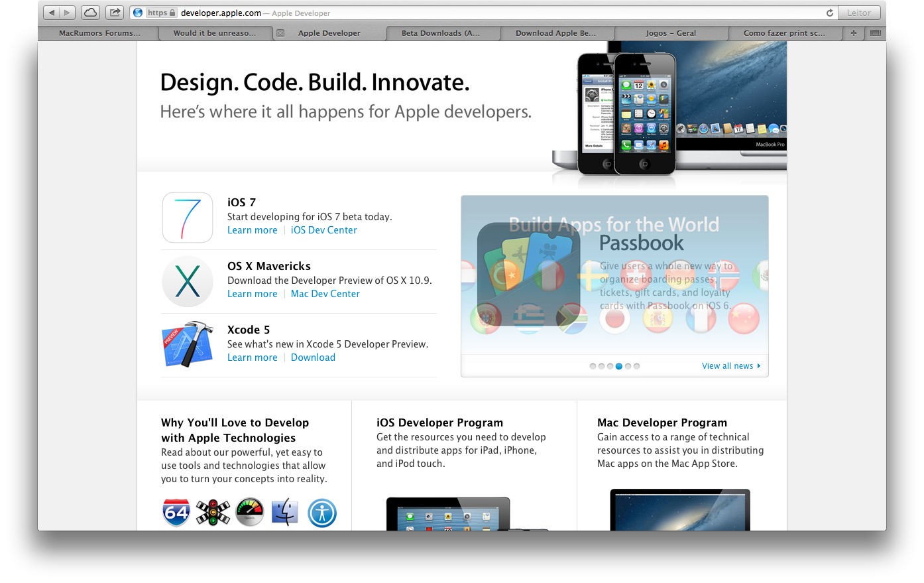Select the Apple Developer tab
Screen dimensions: 924x583
[329, 33]
